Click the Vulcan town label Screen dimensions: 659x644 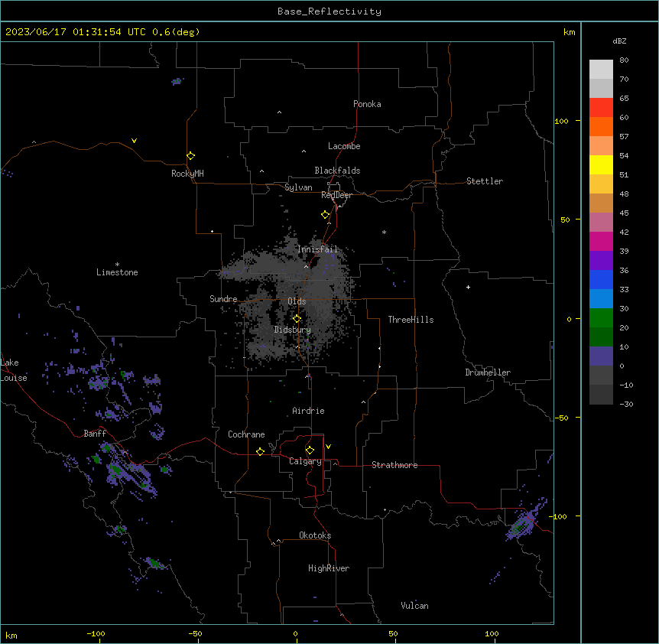pos(415,606)
